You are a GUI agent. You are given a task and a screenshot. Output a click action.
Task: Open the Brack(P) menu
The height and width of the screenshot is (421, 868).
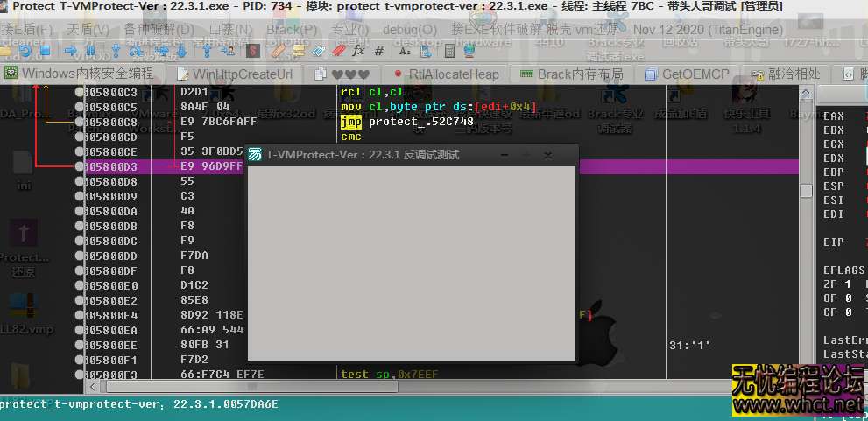(292, 29)
